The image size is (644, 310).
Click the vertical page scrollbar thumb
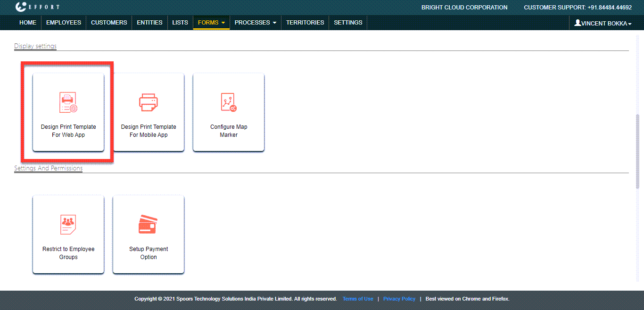(638, 151)
